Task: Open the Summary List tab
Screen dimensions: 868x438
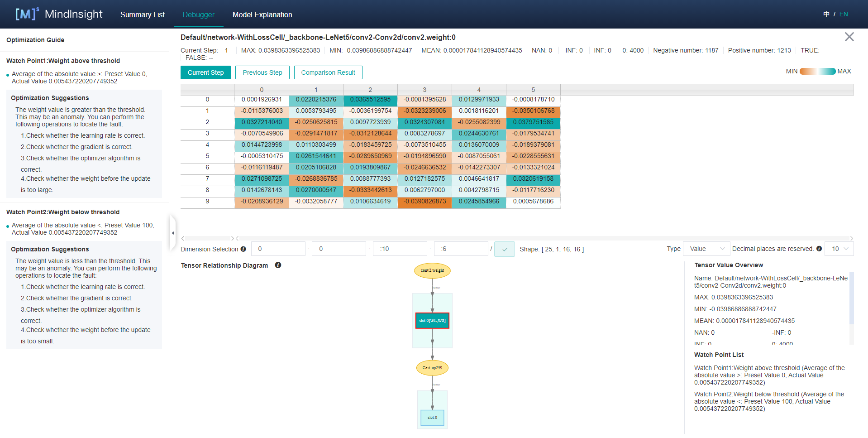Action: pyautogui.click(x=142, y=14)
